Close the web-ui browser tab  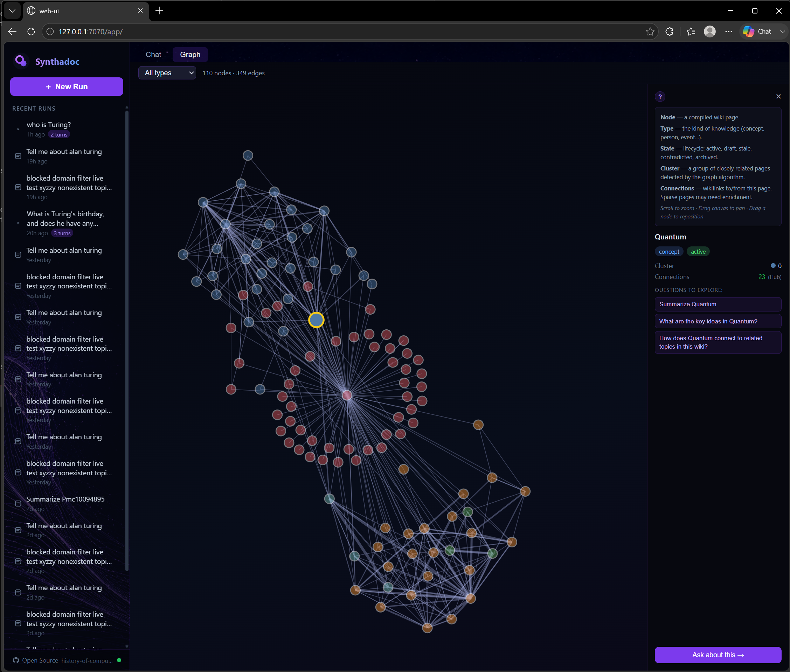pyautogui.click(x=140, y=10)
